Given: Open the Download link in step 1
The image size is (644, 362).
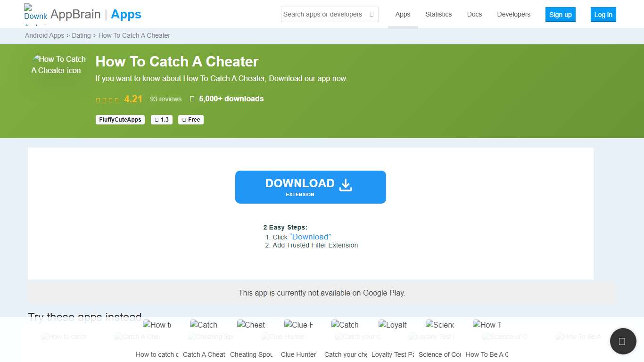Looking at the screenshot, I should tap(310, 237).
